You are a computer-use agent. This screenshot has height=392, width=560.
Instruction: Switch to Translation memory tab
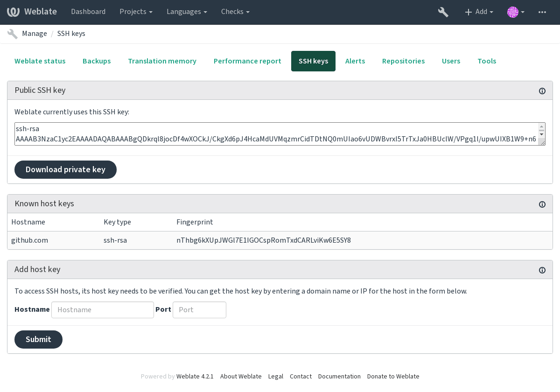[162, 61]
